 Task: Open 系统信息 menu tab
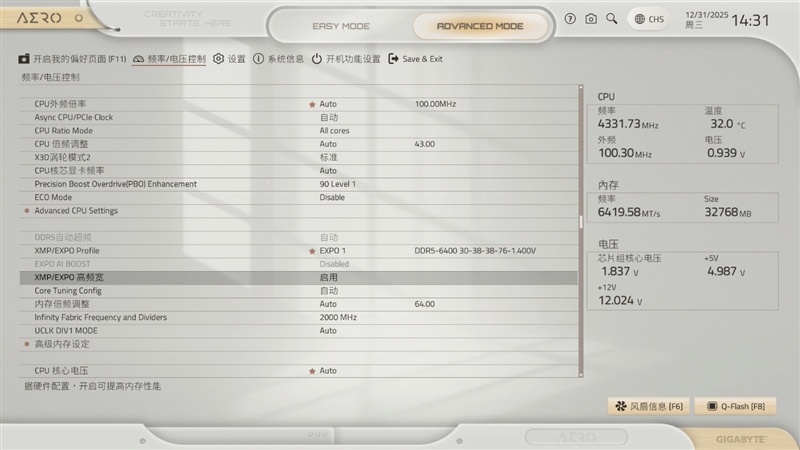(279, 59)
